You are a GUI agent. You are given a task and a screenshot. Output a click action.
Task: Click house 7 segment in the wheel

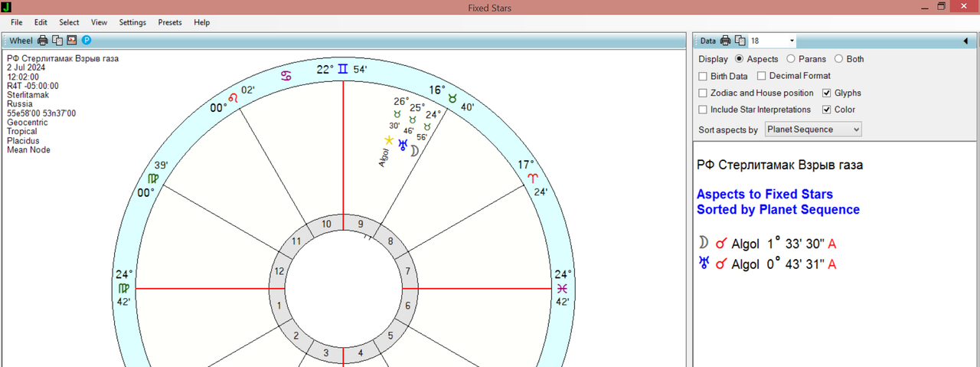coord(408,270)
